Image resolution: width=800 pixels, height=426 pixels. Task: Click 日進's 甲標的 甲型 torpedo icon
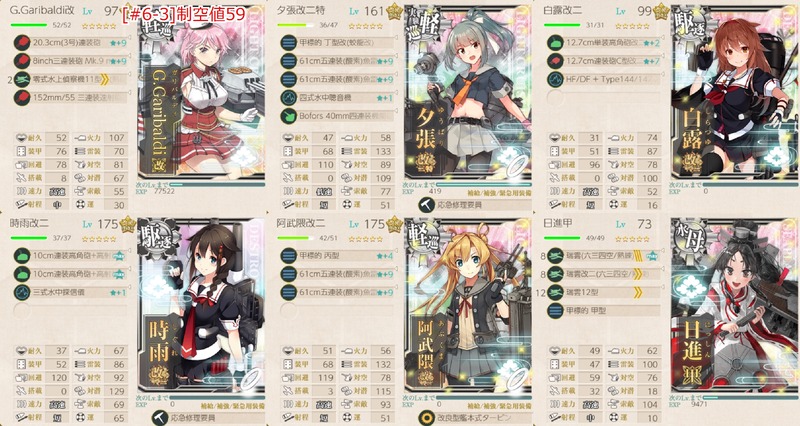tap(555, 310)
